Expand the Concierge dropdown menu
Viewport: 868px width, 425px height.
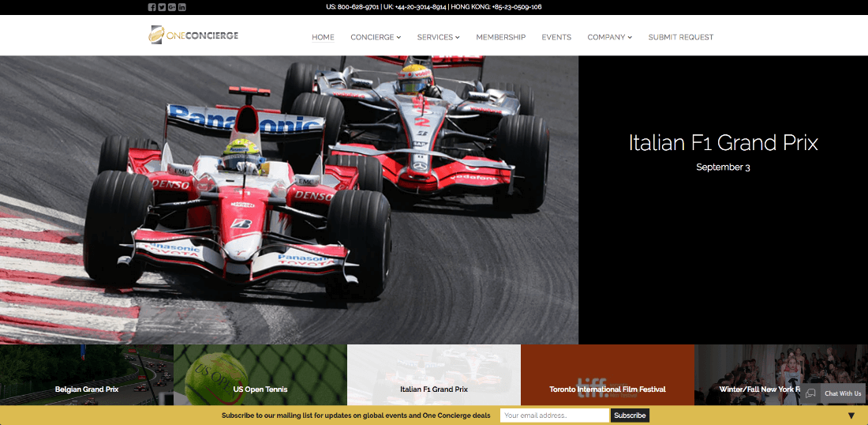pyautogui.click(x=376, y=37)
